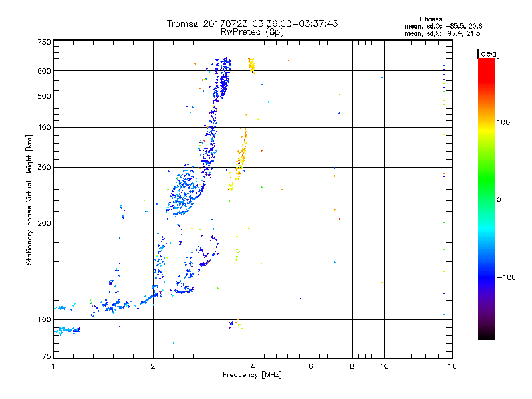Click the x-axis tick label '6'

(311, 366)
